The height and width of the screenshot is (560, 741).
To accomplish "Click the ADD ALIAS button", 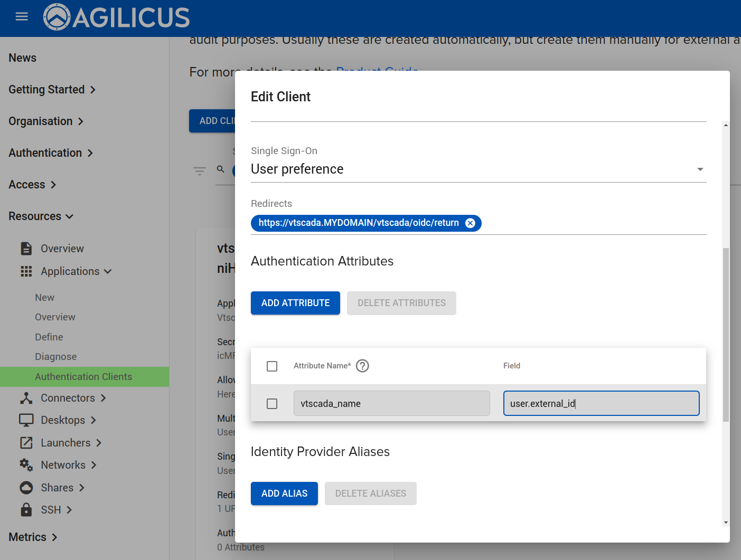I will pyautogui.click(x=284, y=493).
